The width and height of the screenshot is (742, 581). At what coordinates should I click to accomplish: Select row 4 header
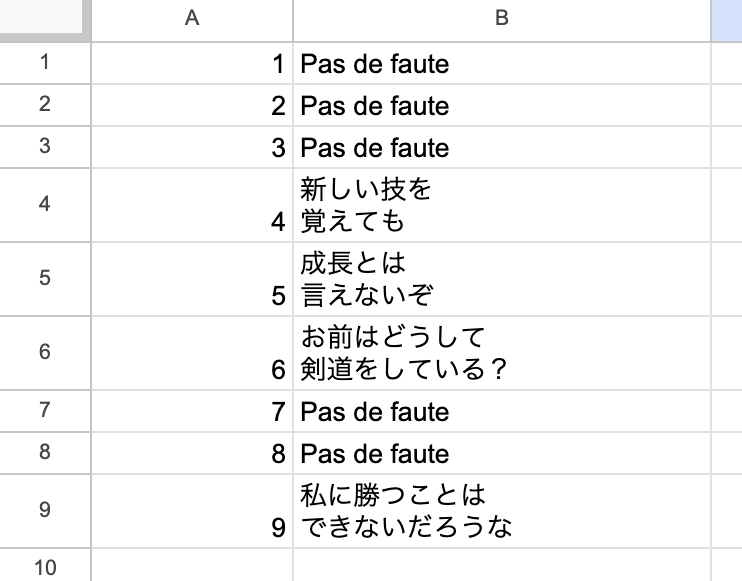pos(45,205)
